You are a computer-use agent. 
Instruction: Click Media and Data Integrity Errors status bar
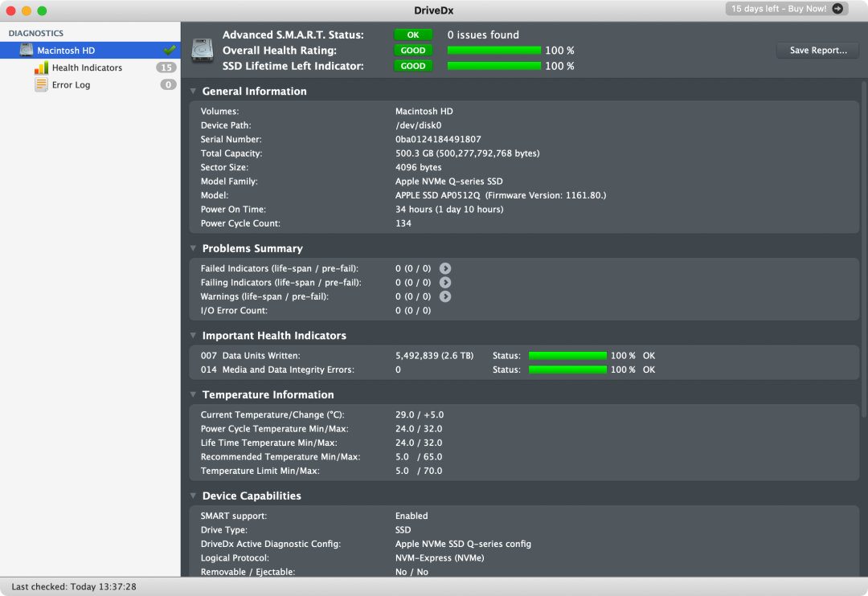(567, 369)
